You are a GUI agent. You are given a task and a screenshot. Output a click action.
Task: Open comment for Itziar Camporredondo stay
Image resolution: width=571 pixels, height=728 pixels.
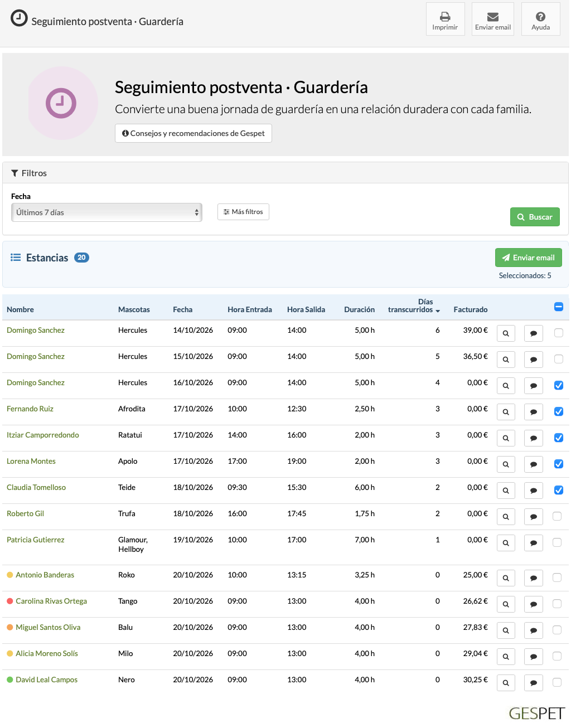(534, 438)
